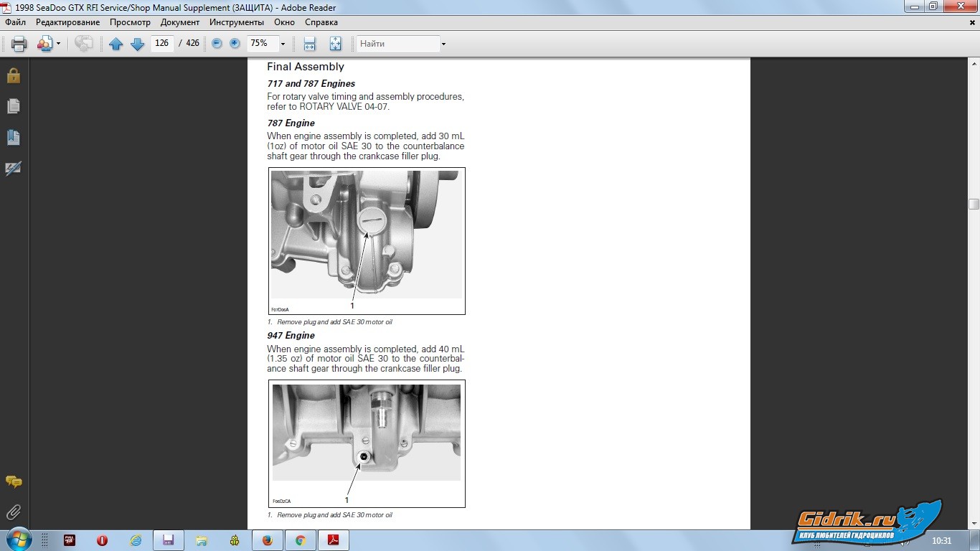This screenshot has height=551, width=980.
Task: Zoom in with the plus button
Action: (235, 44)
